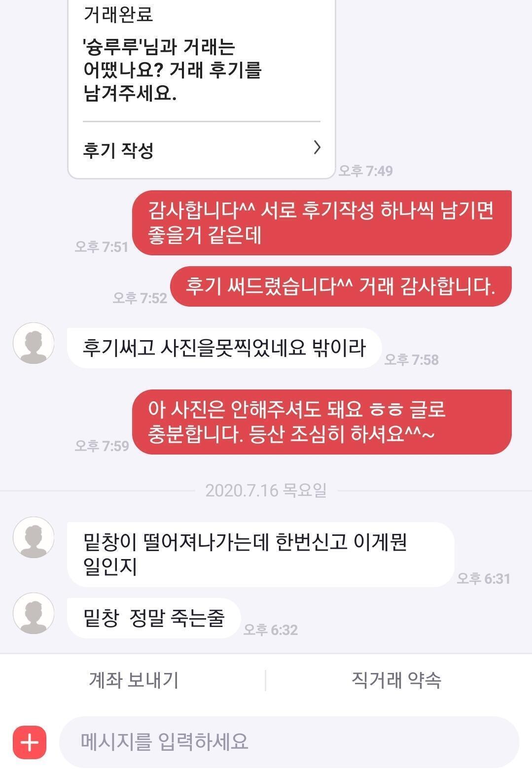Tap the 오후 6:32 timestamp

click(271, 630)
